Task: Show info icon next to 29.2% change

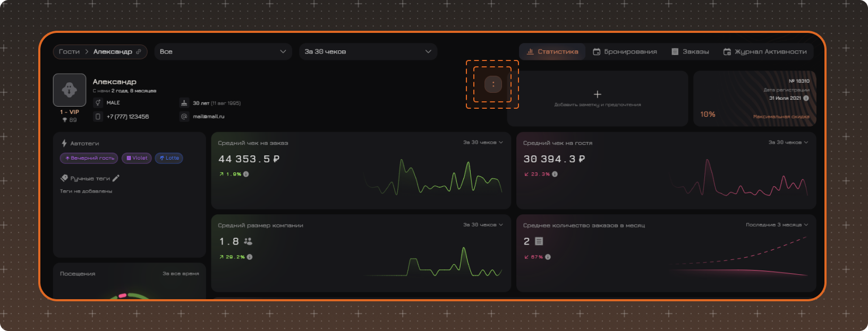Action: [250, 257]
